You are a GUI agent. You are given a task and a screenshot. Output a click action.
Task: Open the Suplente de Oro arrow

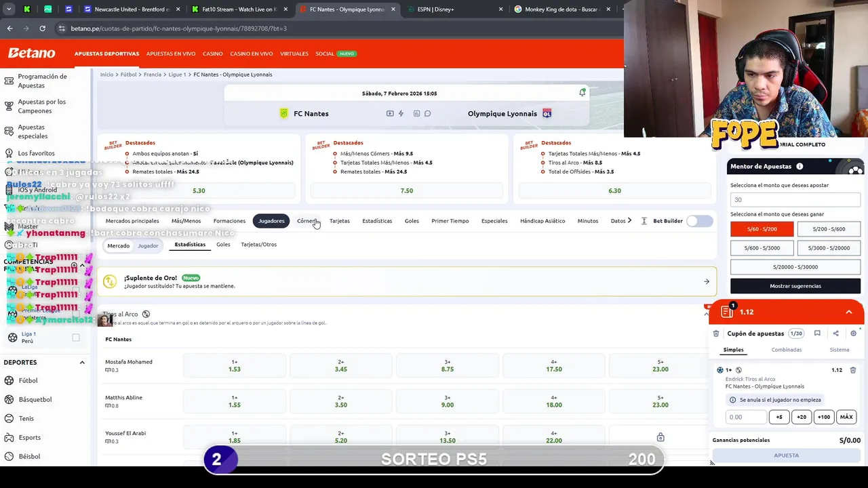pos(706,281)
